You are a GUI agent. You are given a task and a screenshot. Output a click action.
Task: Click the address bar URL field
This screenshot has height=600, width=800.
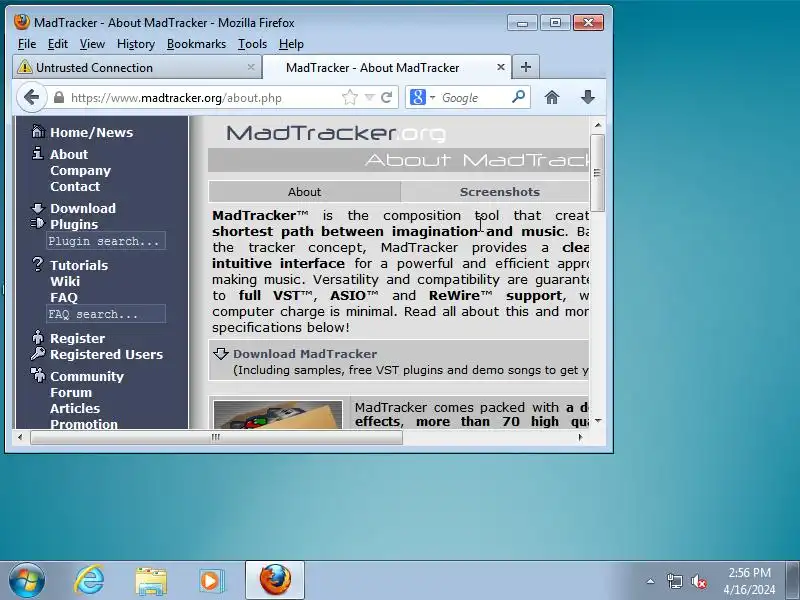tap(204, 97)
